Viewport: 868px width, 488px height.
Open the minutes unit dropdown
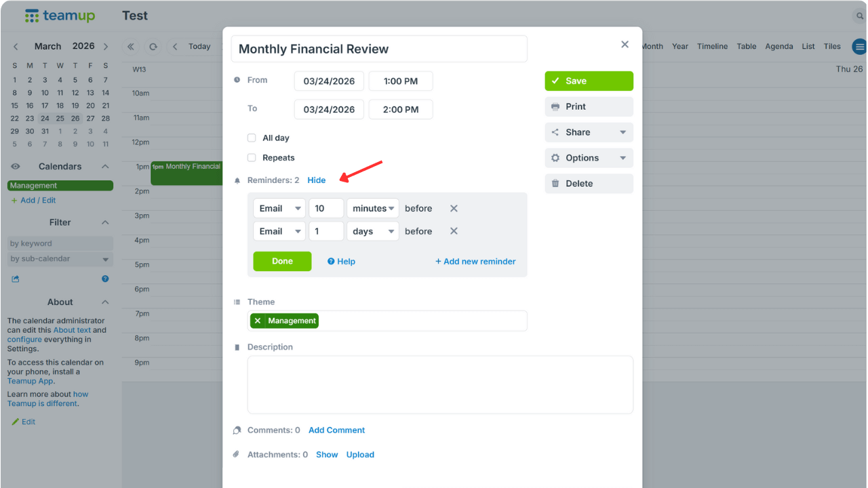click(372, 209)
